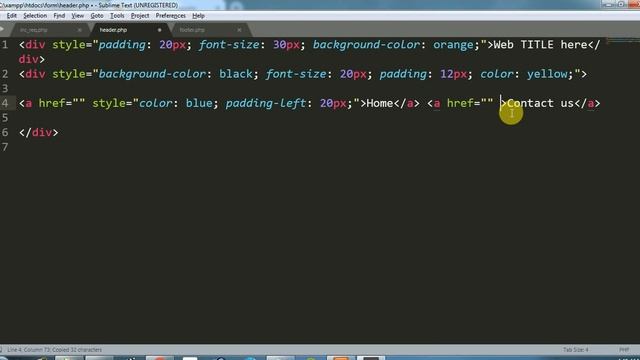Close the footer.php tab
The height and width of the screenshot is (360, 640).
(x=239, y=30)
